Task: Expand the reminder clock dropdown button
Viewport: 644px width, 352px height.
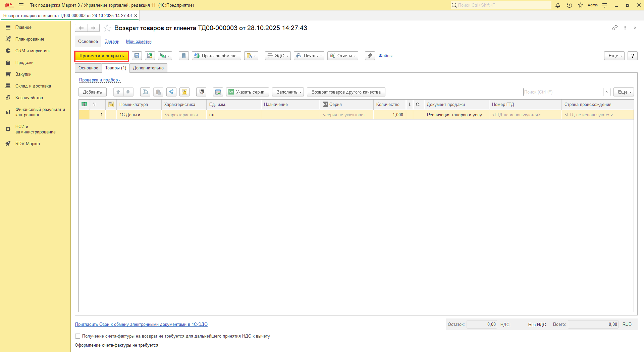Action: 251,56
